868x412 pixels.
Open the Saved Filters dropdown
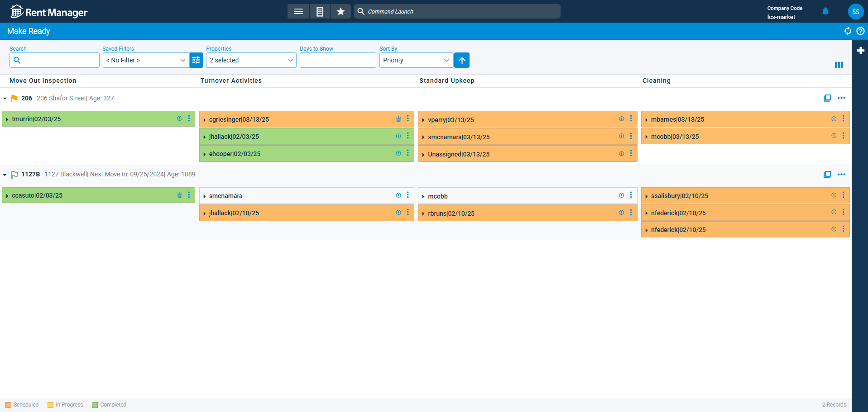point(146,60)
